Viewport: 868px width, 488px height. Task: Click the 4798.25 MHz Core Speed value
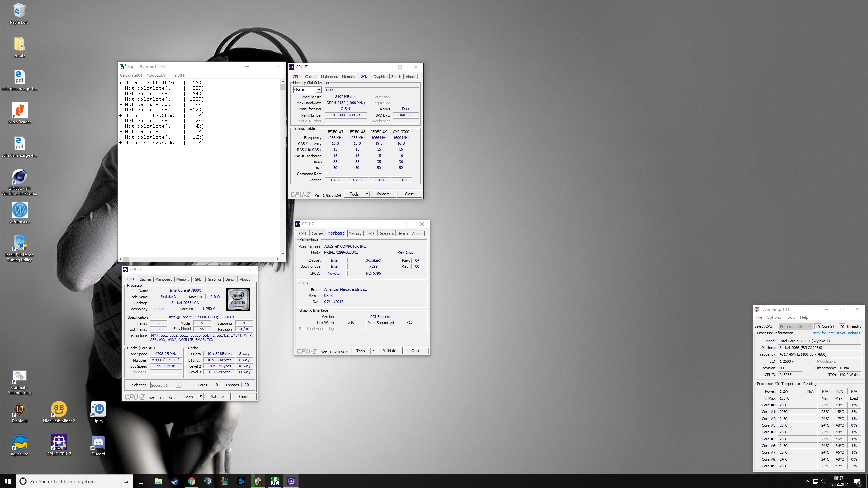(x=166, y=354)
